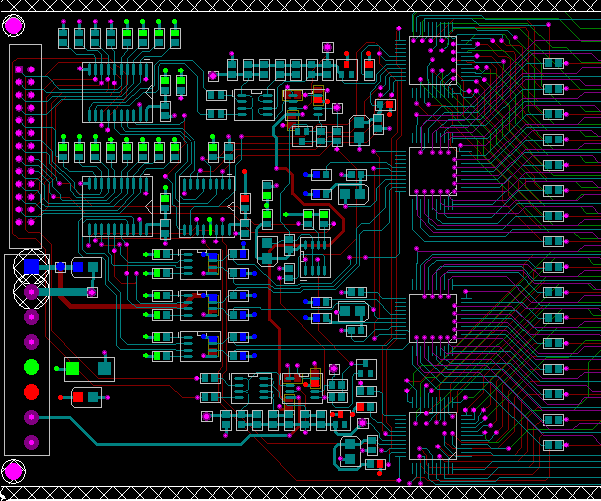
Task: Click the lowest magenta pad on left connector
Action: (x=31, y=442)
